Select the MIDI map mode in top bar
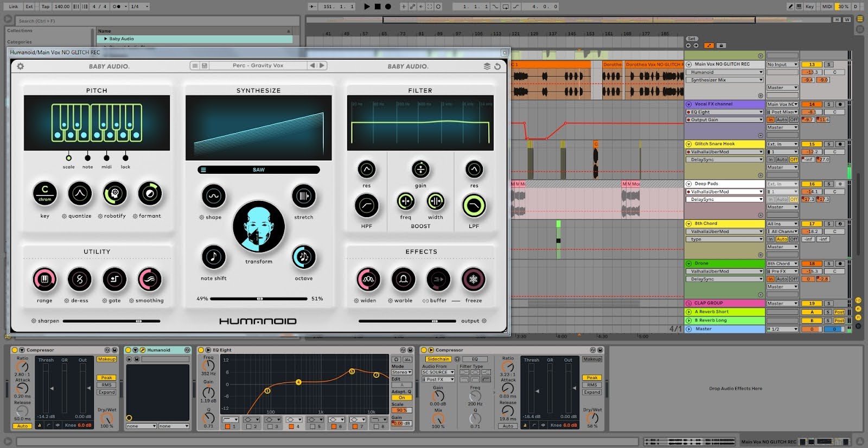Image resolution: width=868 pixels, height=448 pixels. click(827, 7)
